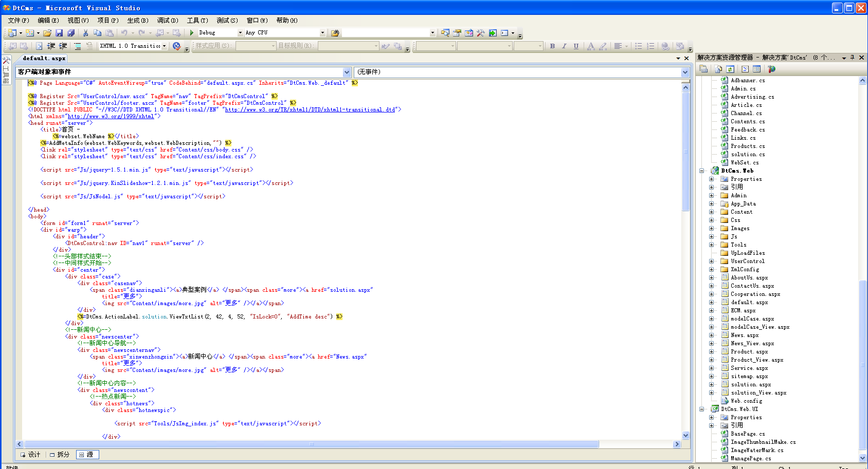Click the horizontal scrollbar of the code editor
Image resolution: width=868 pixels, height=469 pixels.
point(311,444)
